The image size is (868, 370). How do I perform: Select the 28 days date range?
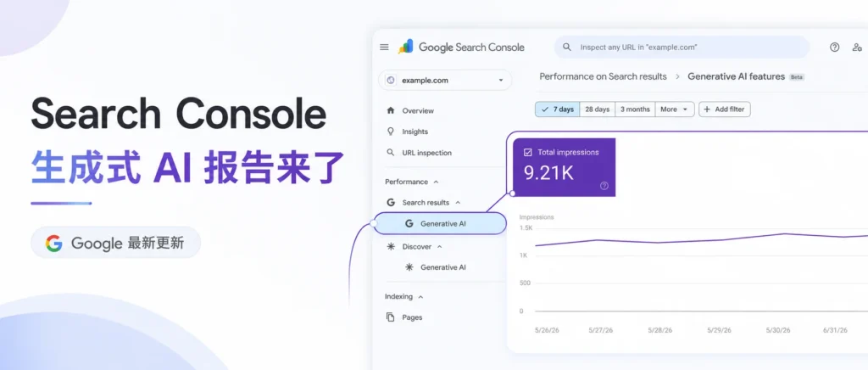(x=598, y=109)
